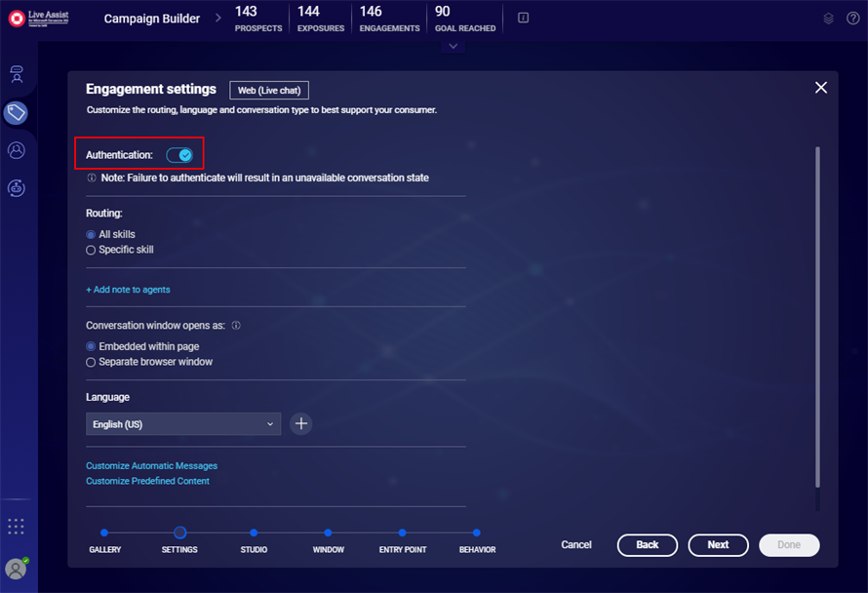Click the user profile avatar icon
The width and height of the screenshot is (868, 593).
coord(16,569)
